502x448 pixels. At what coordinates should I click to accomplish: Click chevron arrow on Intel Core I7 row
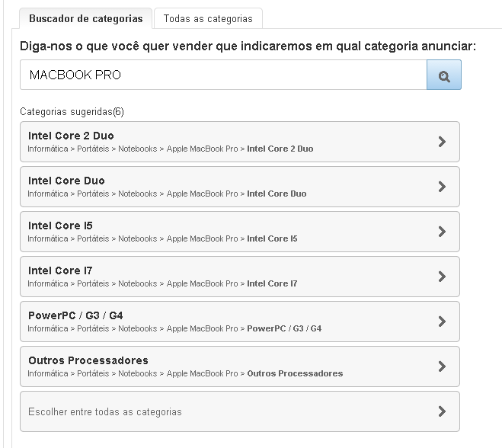442,277
